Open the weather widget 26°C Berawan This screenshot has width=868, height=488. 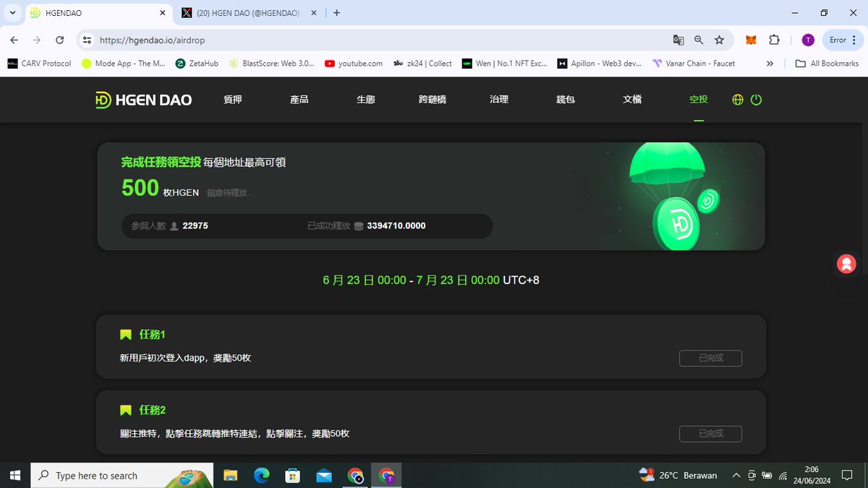pyautogui.click(x=678, y=475)
